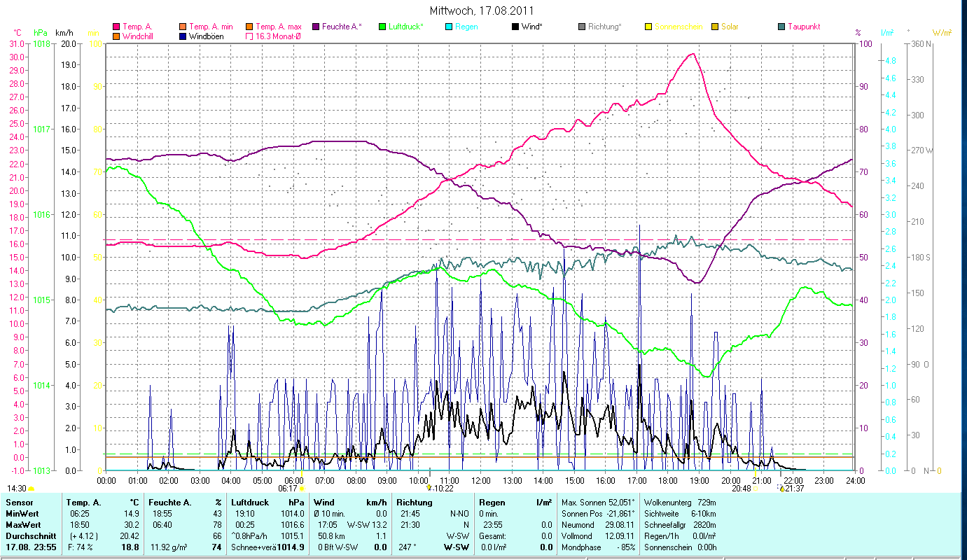Click the sunset marker at 20:48
967x560 pixels.
(x=755, y=489)
